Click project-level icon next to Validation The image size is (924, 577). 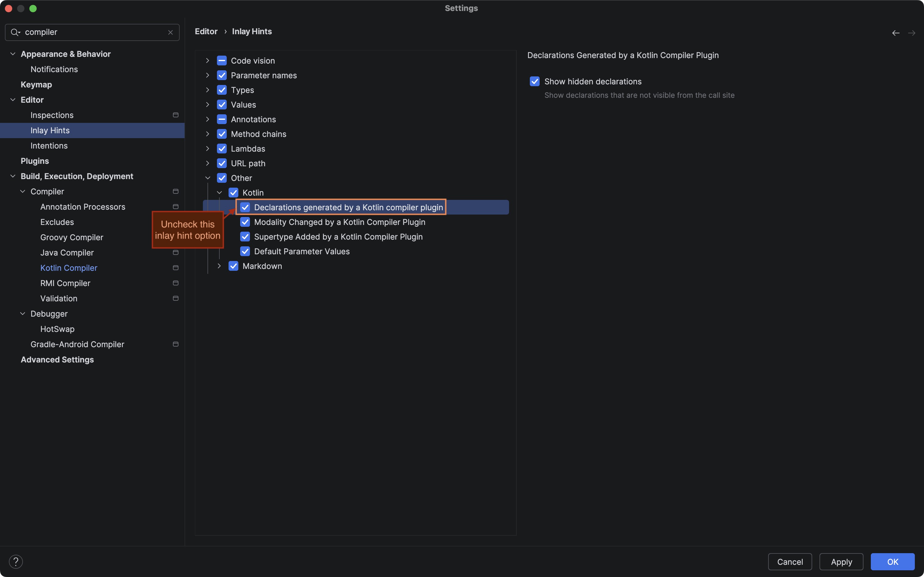point(175,298)
